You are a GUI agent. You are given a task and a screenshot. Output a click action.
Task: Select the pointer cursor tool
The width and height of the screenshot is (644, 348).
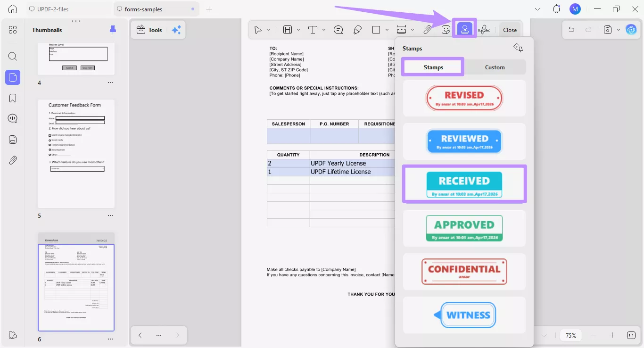[x=258, y=30]
